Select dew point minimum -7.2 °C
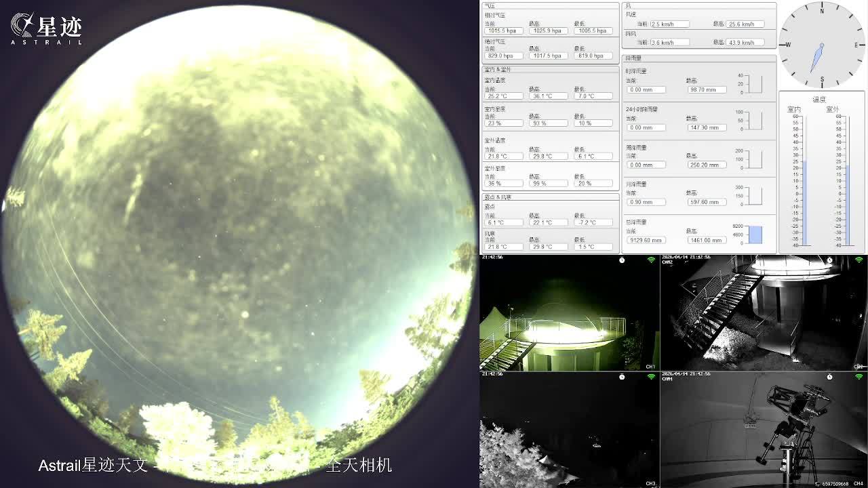The height and width of the screenshot is (488, 868). 593,222
